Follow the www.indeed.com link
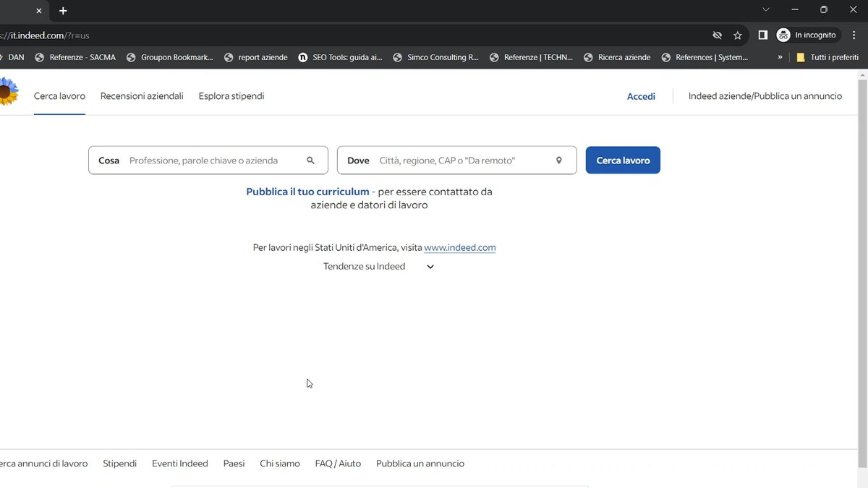 460,247
